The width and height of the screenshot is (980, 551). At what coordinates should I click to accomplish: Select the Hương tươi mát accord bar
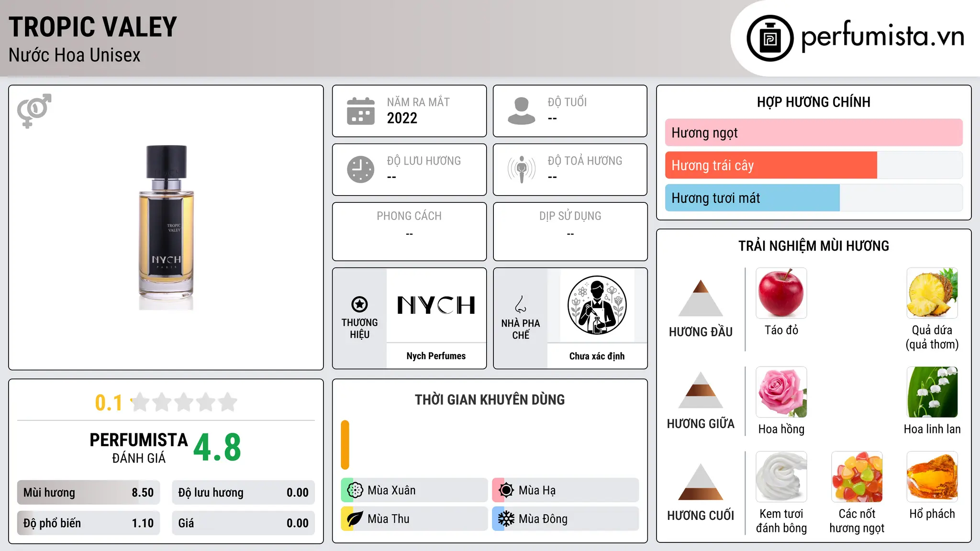[814, 198]
